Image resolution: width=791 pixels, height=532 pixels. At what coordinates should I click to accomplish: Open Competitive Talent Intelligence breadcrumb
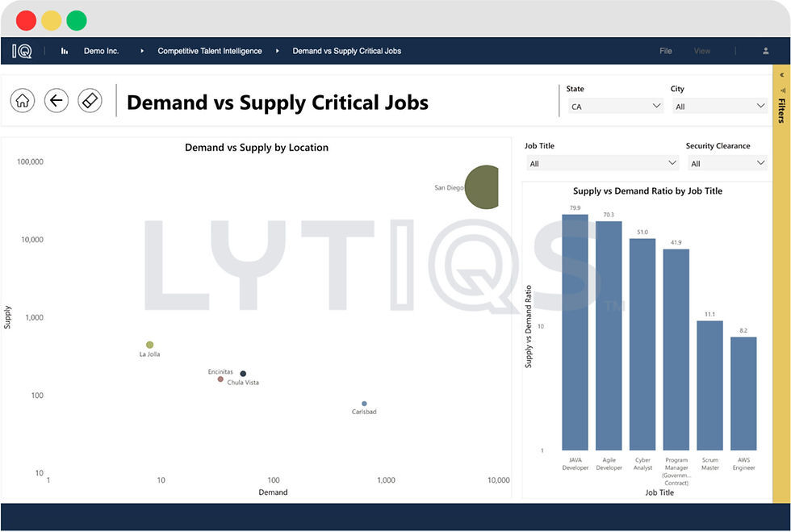pos(209,51)
